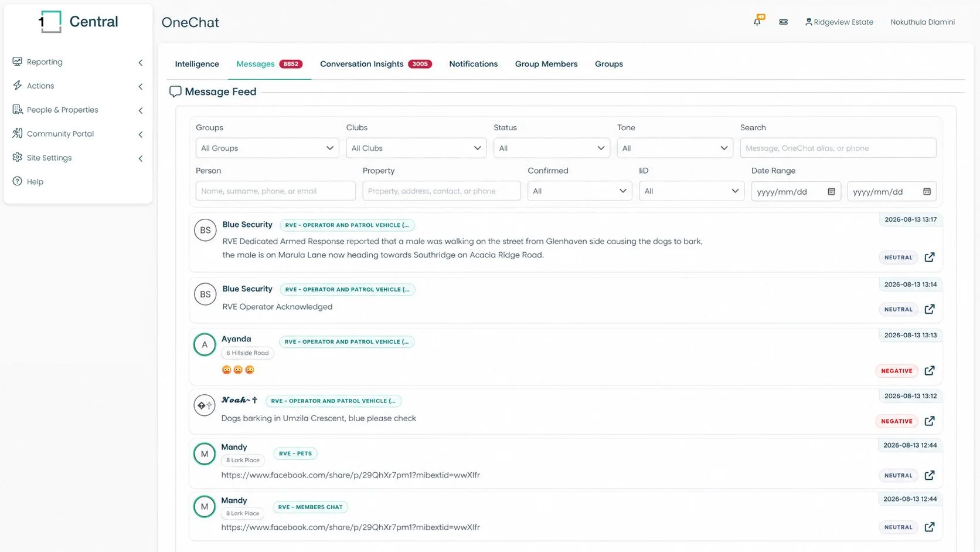Open the Conversation Insights tab
Image resolution: width=980 pixels, height=552 pixels.
376,64
